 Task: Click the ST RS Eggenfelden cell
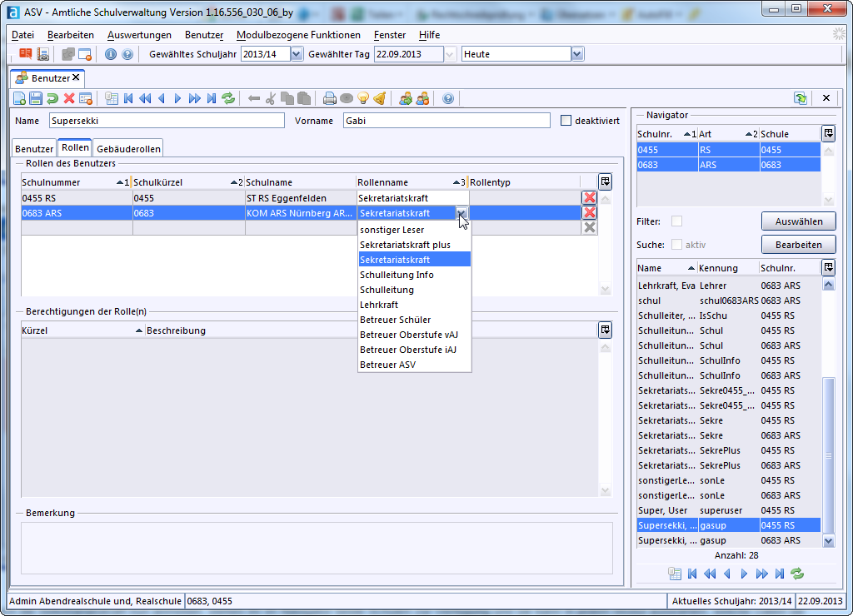tap(300, 198)
